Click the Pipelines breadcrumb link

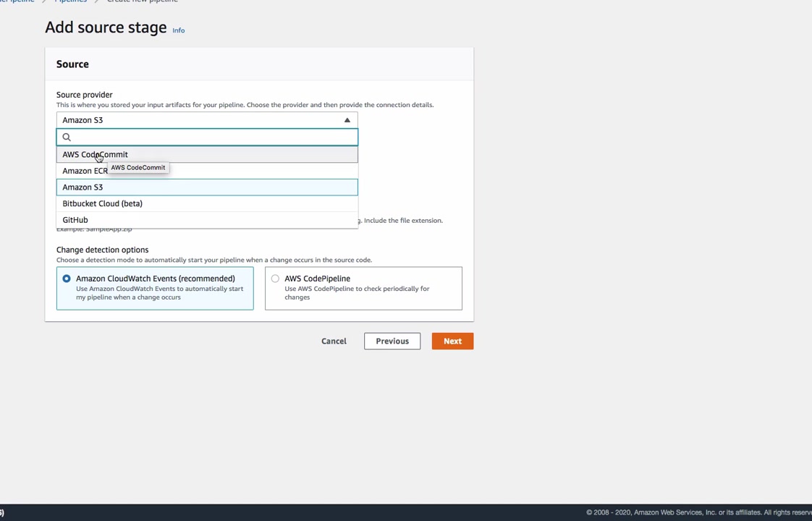(x=70, y=1)
